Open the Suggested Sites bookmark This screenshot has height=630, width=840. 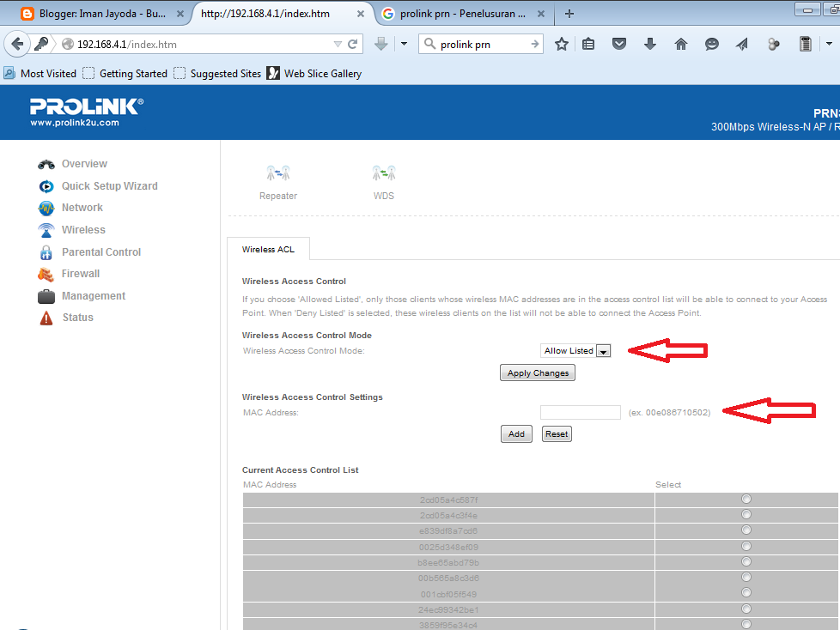click(x=217, y=73)
